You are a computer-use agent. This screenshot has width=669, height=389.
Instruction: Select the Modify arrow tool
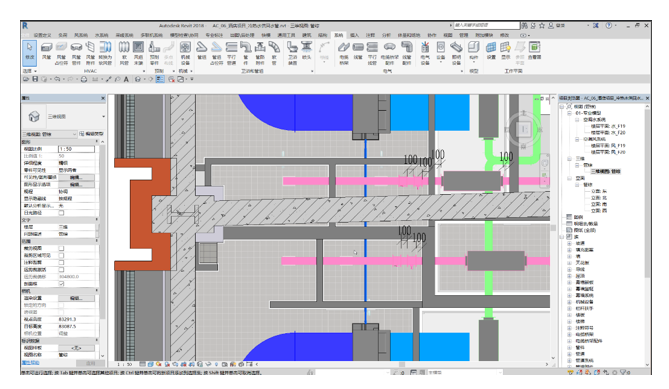coord(29,52)
